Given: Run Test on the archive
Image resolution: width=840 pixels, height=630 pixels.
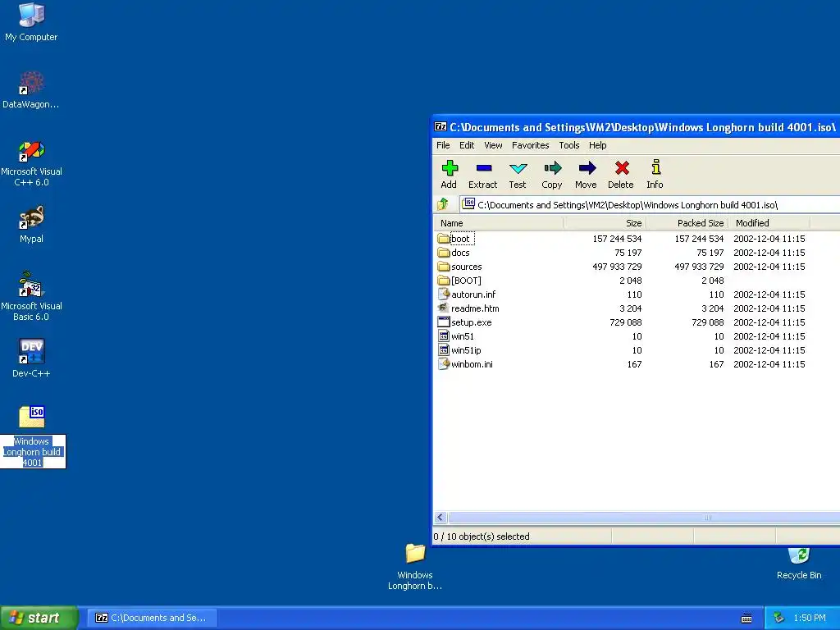Looking at the screenshot, I should click(x=518, y=175).
